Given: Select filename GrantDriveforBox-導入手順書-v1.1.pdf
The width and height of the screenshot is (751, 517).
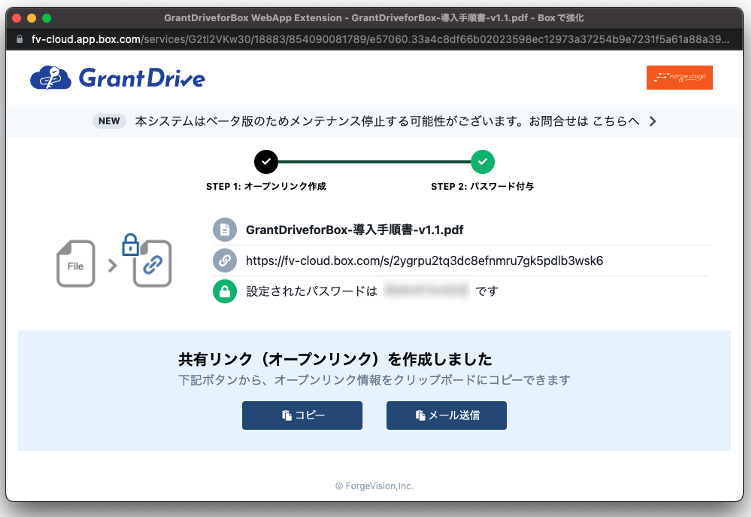Looking at the screenshot, I should (354, 230).
